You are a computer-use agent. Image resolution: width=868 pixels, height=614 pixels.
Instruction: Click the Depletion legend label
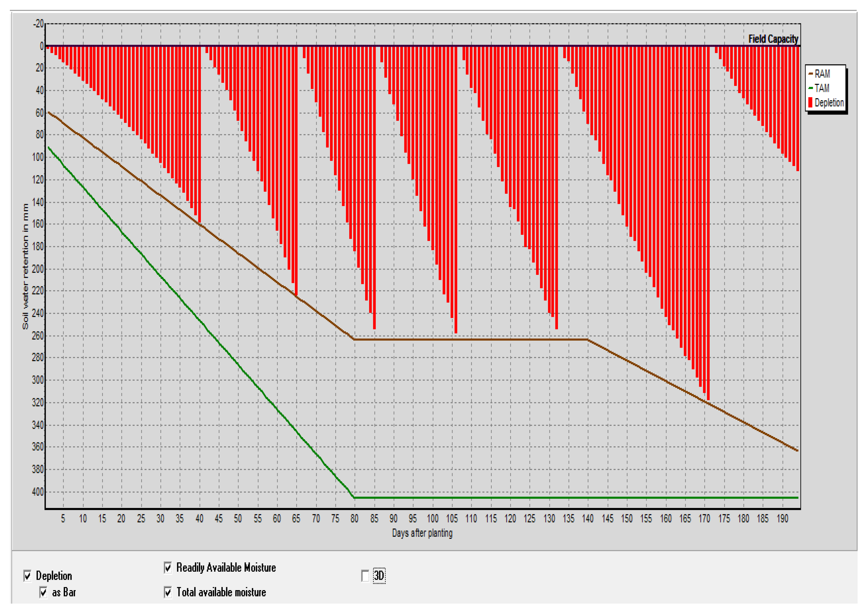click(829, 102)
